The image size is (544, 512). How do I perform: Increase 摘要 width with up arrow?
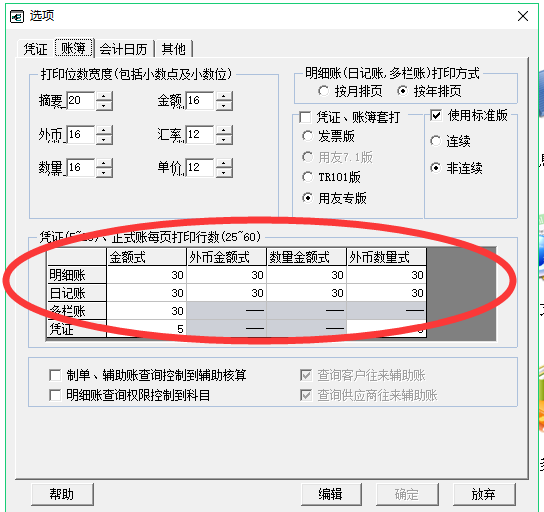coord(104,96)
